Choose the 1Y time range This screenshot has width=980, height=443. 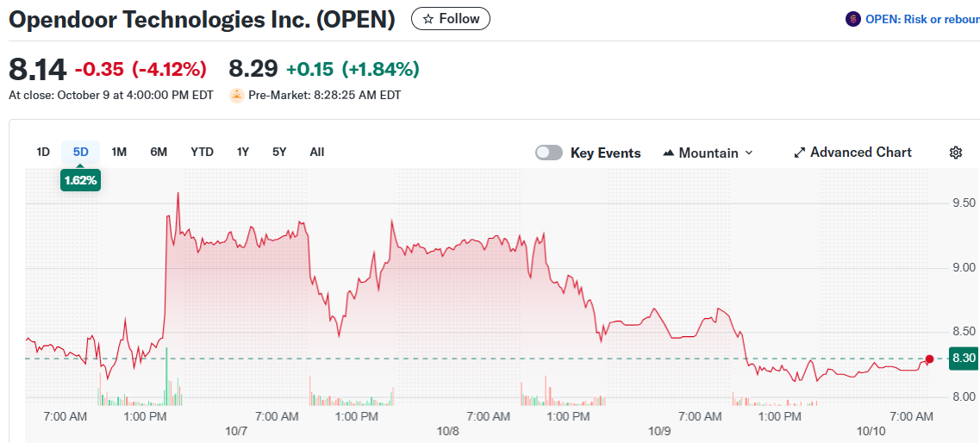tap(243, 152)
